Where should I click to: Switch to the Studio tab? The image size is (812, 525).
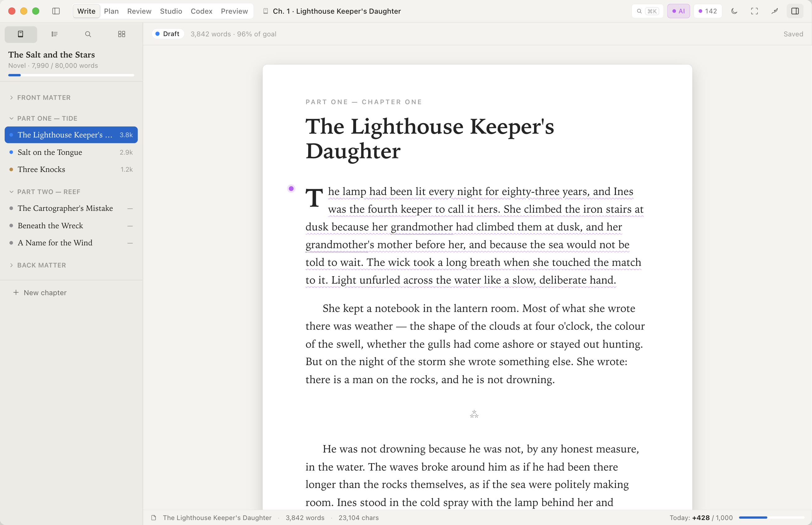tap(171, 11)
